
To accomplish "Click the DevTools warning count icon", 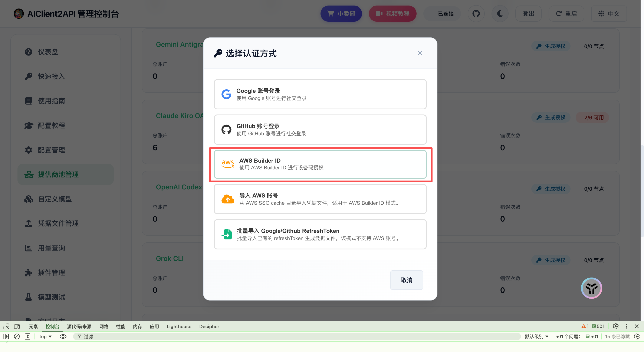I will pyautogui.click(x=585, y=326).
